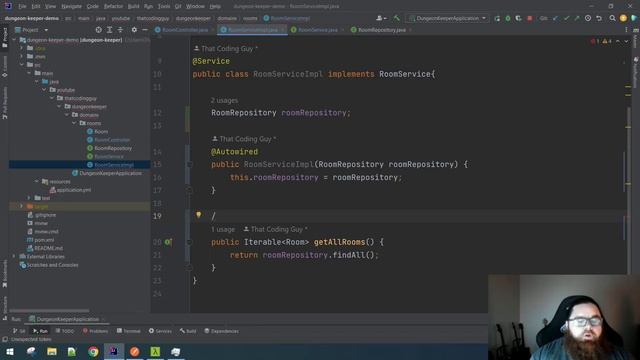Open the Build project hammer icon
Screen dimensions: 640x360
click(396, 18)
